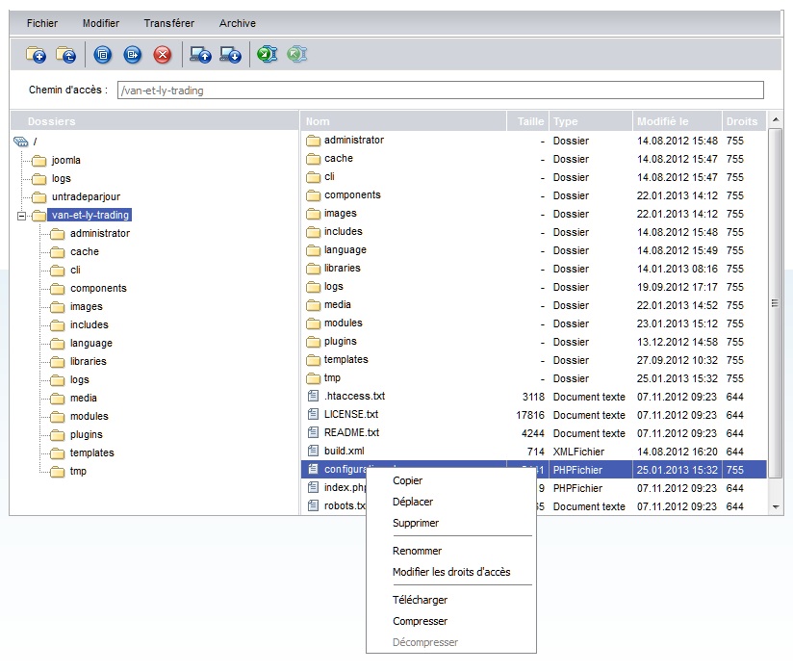The image size is (793, 672).
Task: Open the Fichier menu
Action: pos(42,23)
